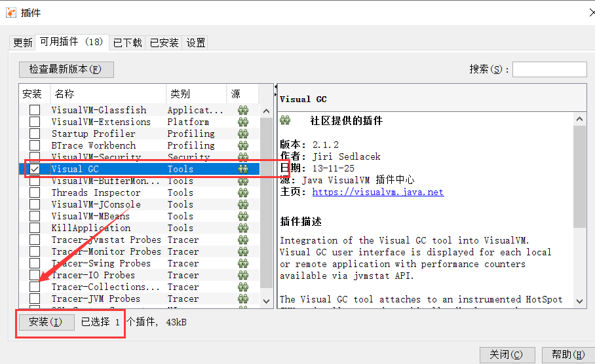Screen dimensions: 595x364
Task: Click the source icon in Visual GC row
Action: [243, 169]
